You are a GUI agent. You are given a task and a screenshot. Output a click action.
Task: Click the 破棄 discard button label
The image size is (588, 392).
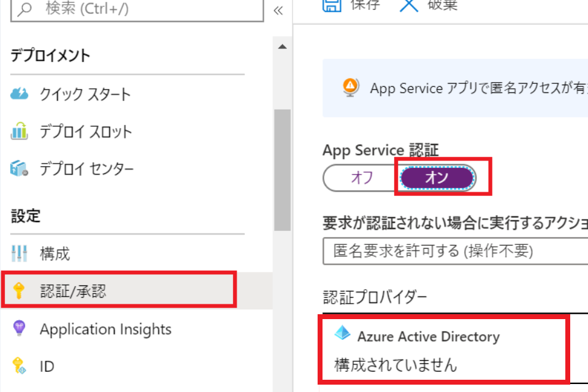pos(442,5)
